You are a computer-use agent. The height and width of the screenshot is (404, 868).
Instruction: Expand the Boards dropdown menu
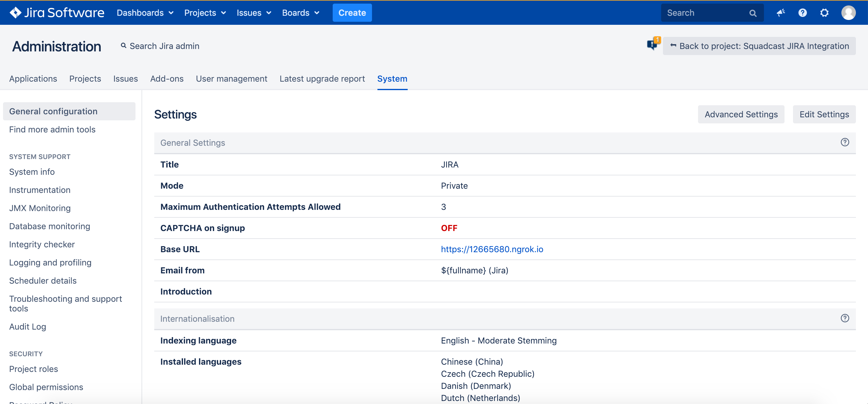pos(300,13)
